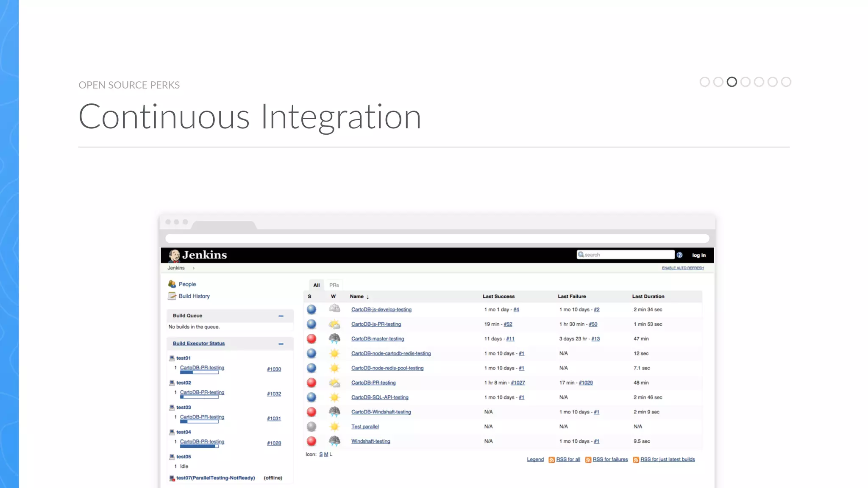Click the test04 build progress bar
Image resolution: width=868 pixels, height=488 pixels.
(199, 446)
